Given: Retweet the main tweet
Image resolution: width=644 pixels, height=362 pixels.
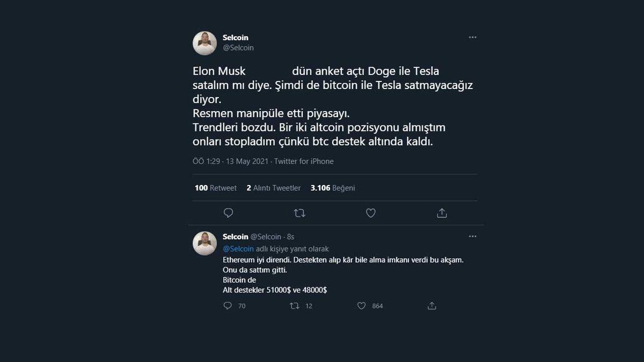Looking at the screenshot, I should [x=299, y=213].
